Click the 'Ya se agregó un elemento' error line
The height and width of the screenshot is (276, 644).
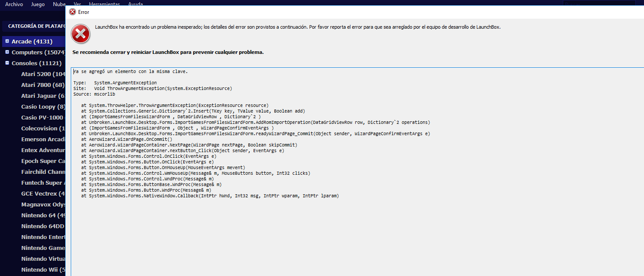coord(131,72)
